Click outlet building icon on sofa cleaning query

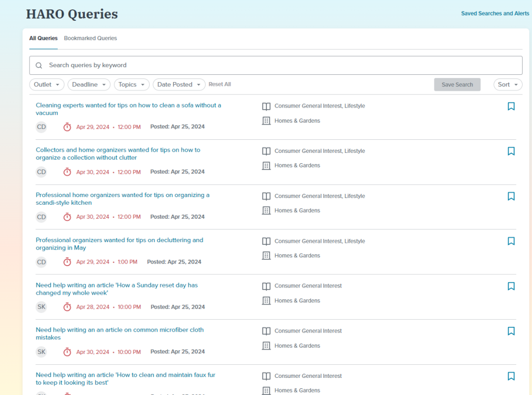[267, 121]
